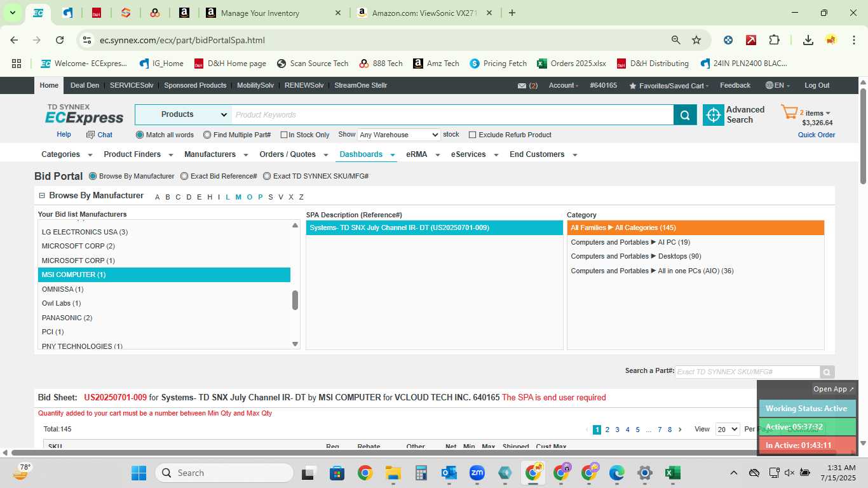
Task: Open the eServices menu
Action: coord(474,154)
